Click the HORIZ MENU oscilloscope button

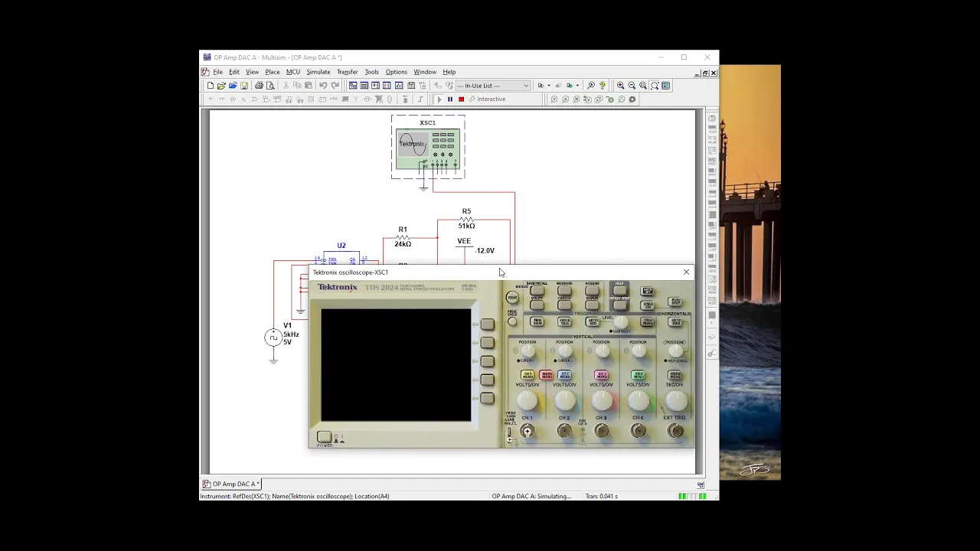tap(675, 375)
